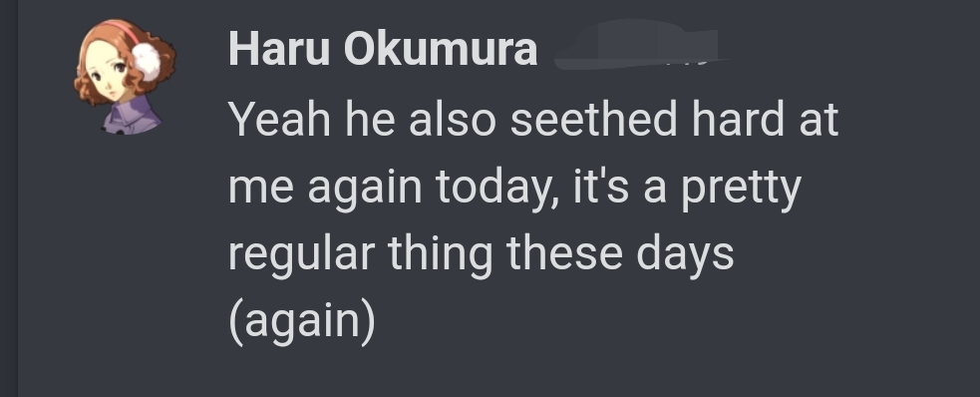
Task: Click the word "it's" in the message
Action: tap(600, 187)
